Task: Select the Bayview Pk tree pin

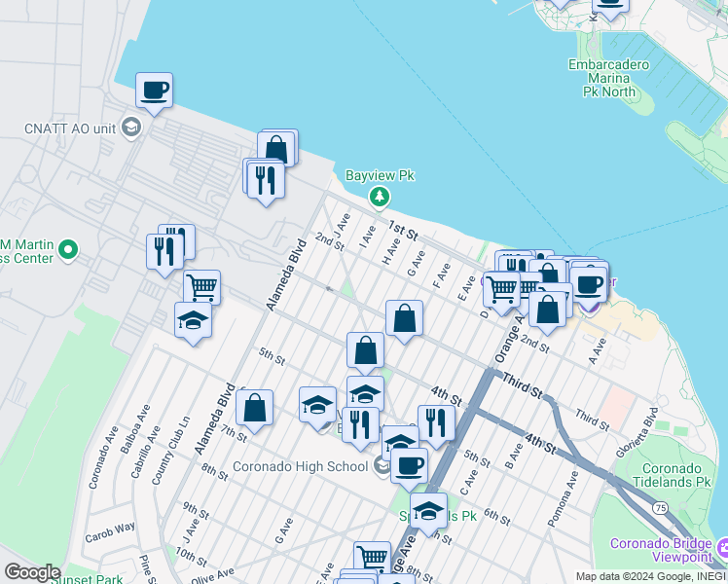Action: [x=380, y=198]
